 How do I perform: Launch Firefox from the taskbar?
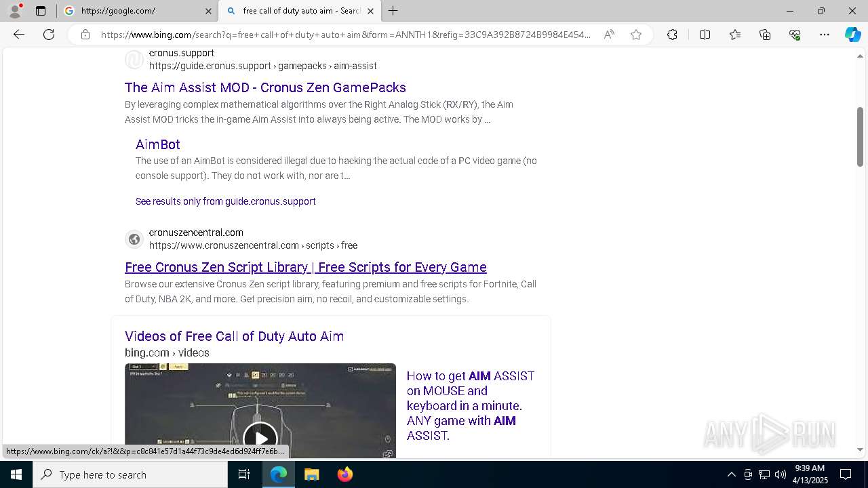click(x=344, y=474)
